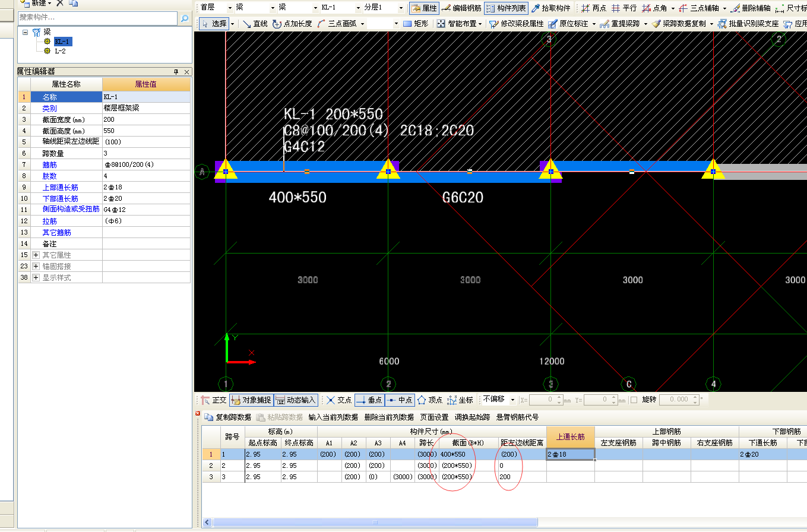Select L-2 in the component tree
Screen dimensions: 807x532
60,51
